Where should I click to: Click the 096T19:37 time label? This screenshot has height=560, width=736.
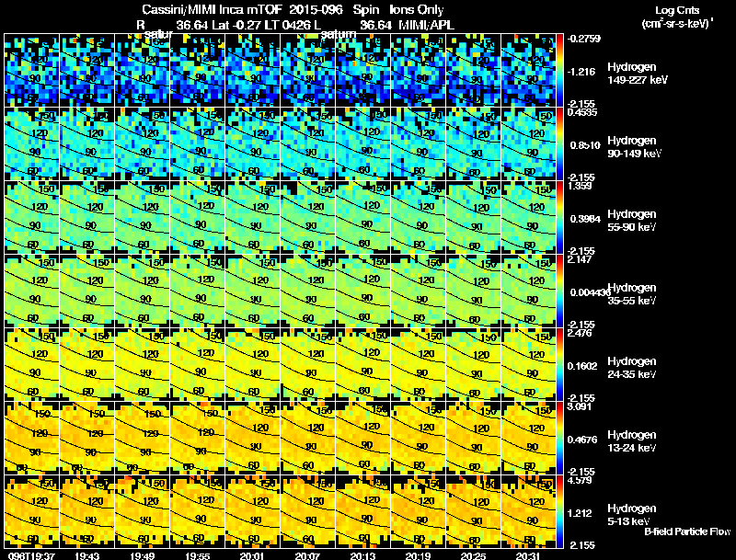pyautogui.click(x=32, y=555)
